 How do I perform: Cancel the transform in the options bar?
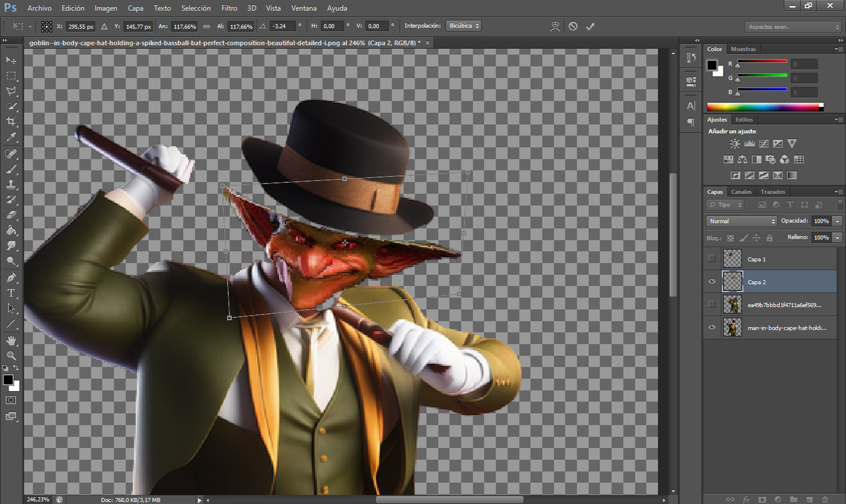pyautogui.click(x=573, y=26)
